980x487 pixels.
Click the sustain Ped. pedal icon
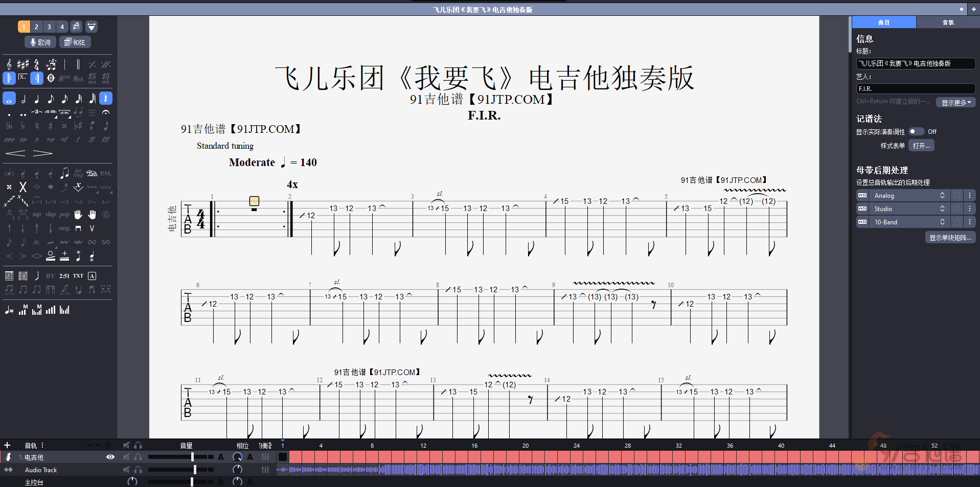coord(92,173)
